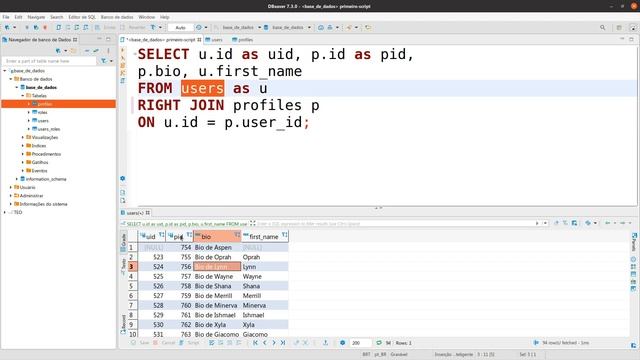The image size is (640, 360).
Task: Open the Window menu
Action: pos(147,17)
